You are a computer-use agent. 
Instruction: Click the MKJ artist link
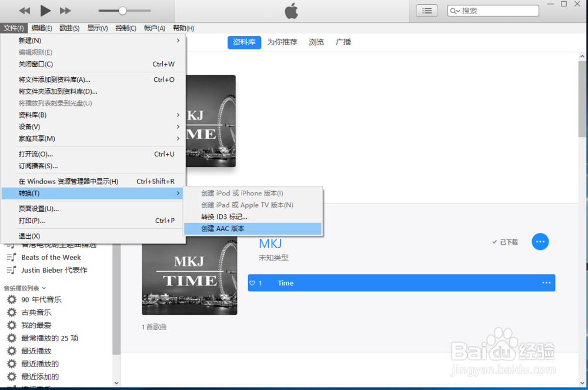[270, 244]
